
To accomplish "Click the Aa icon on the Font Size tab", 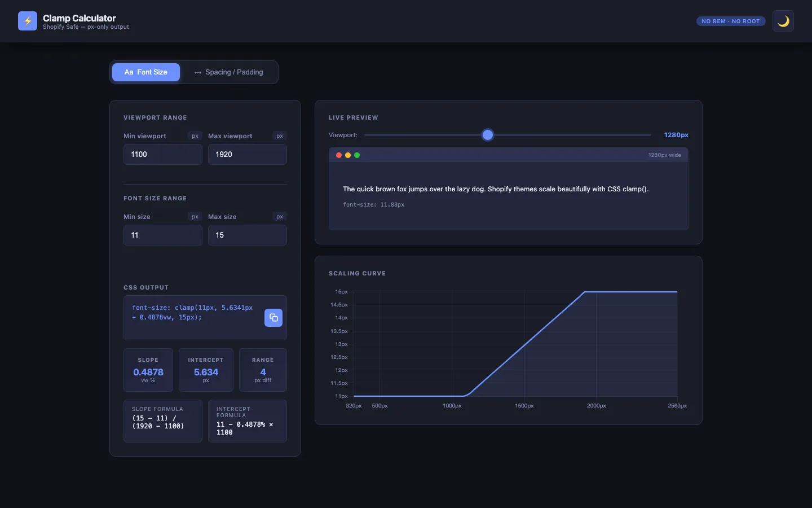I will click(129, 72).
